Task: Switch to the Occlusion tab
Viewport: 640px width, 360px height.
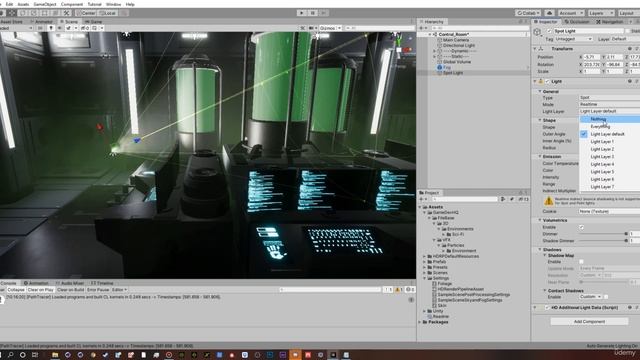Action: pyautogui.click(x=578, y=22)
